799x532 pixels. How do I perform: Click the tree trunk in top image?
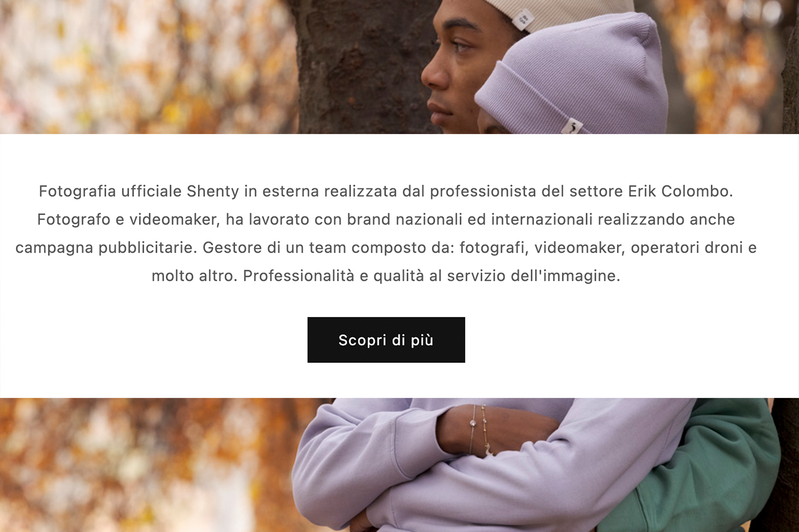pyautogui.click(x=360, y=67)
